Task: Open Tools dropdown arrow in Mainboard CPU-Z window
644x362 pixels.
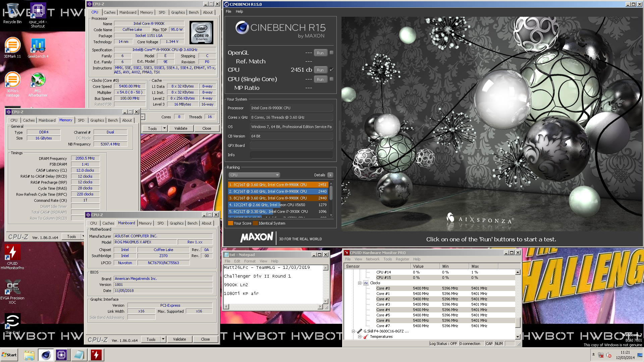Action: click(163, 339)
